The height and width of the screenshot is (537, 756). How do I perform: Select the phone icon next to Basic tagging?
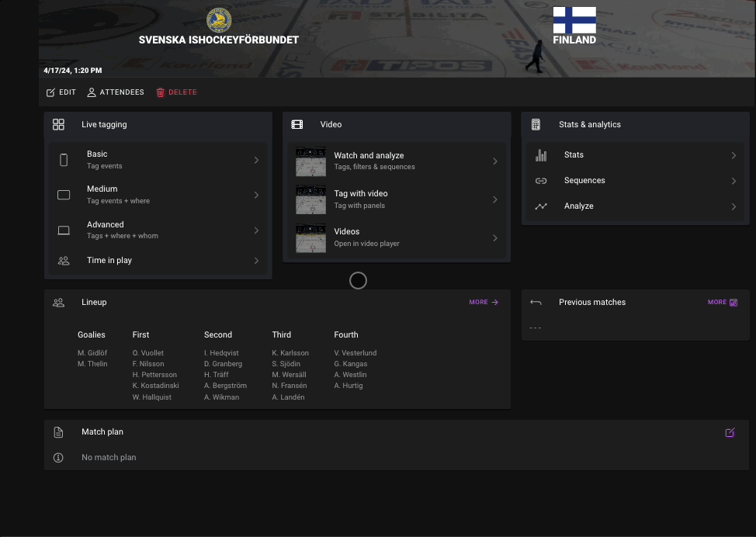point(64,159)
